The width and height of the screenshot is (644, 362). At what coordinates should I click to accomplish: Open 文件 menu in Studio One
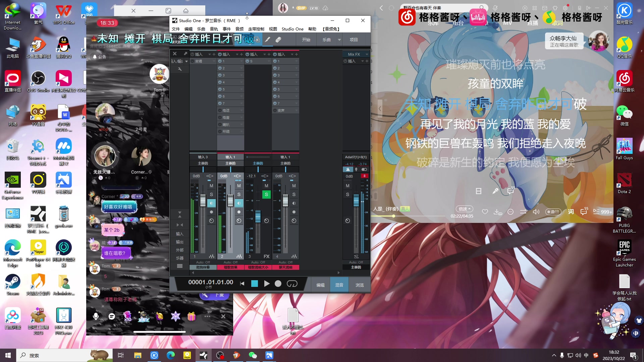(176, 29)
